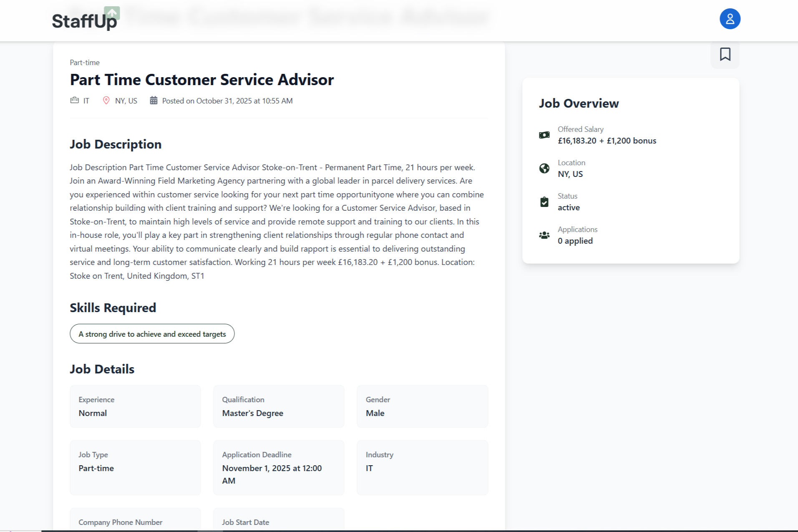Open the user profile avatar menu
The width and height of the screenshot is (798, 532).
tap(730, 18)
